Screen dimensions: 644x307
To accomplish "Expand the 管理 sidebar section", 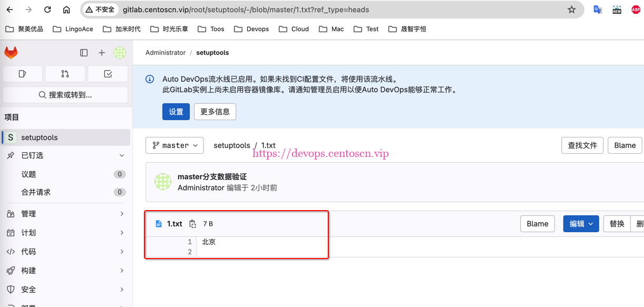I will 65,214.
